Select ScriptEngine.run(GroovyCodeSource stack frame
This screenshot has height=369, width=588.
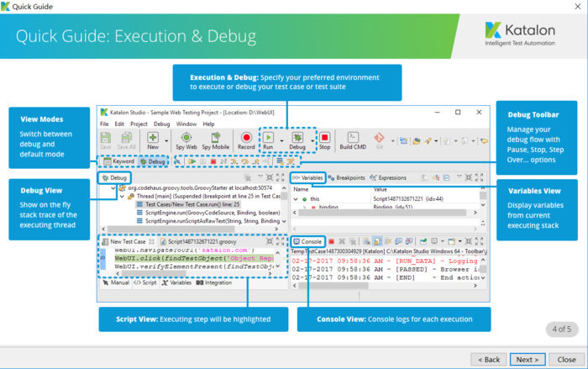208,213
